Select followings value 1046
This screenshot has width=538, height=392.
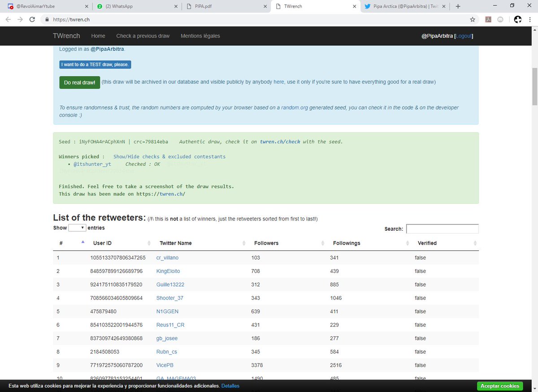click(x=336, y=298)
